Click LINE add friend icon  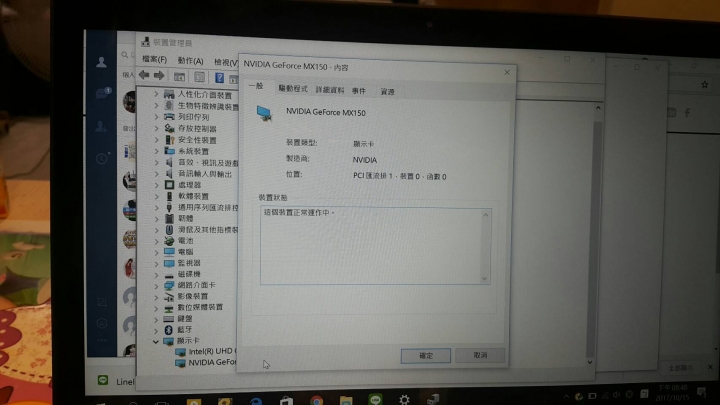(101, 126)
